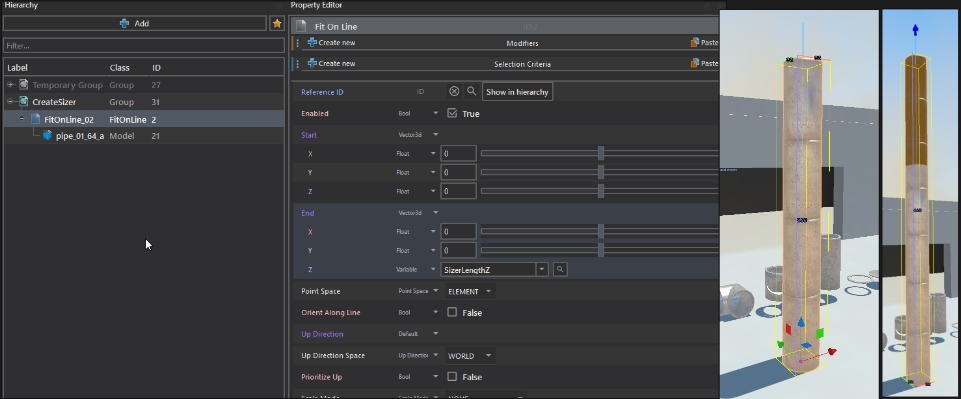Image resolution: width=961 pixels, height=399 pixels.
Task: Select the Temporary Group row label
Action: click(67, 85)
